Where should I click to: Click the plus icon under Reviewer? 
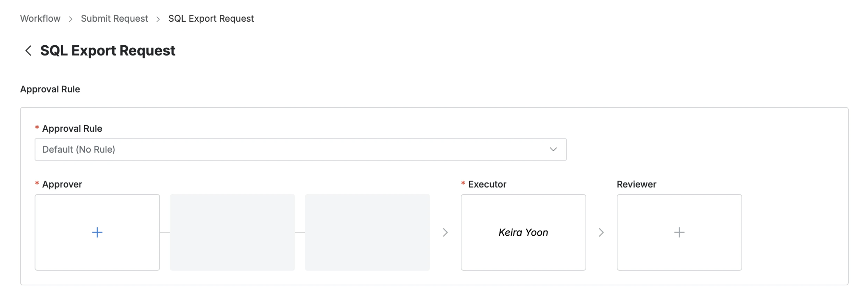pos(679,232)
